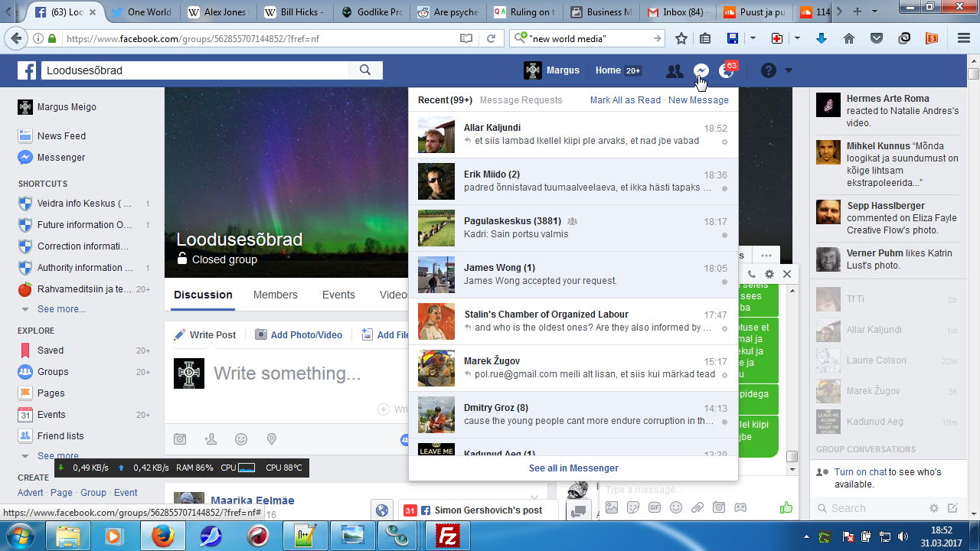
Task: Click the chat window scrollbar thumb
Action: 792,457
